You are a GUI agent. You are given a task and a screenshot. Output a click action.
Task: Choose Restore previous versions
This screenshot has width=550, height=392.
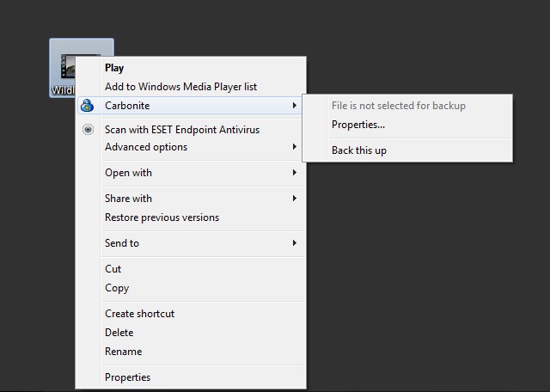[162, 217]
